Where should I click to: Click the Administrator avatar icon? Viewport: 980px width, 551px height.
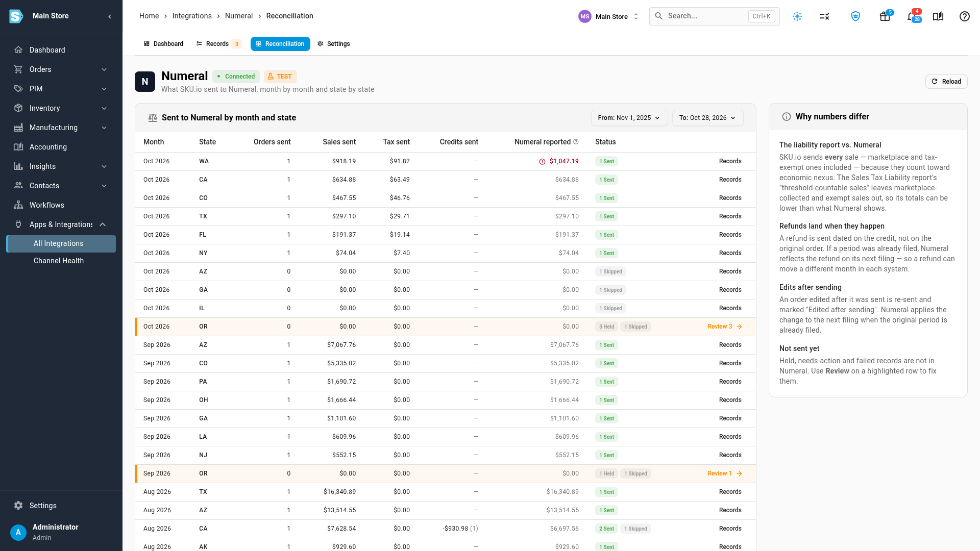coord(18,532)
